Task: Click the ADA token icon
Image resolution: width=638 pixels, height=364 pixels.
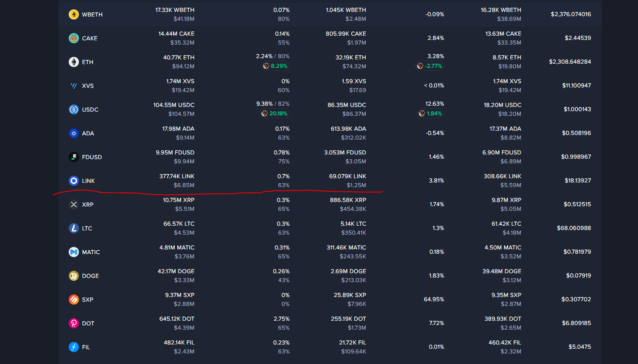Action: 74,133
